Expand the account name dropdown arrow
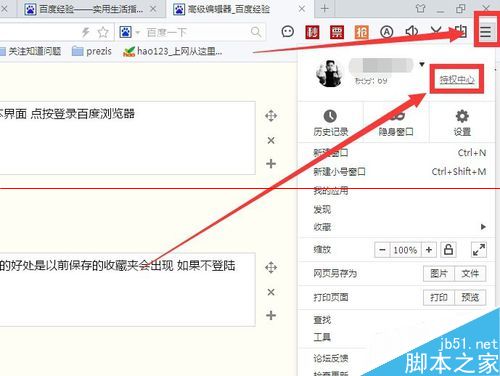500x376 pixels. [422, 64]
